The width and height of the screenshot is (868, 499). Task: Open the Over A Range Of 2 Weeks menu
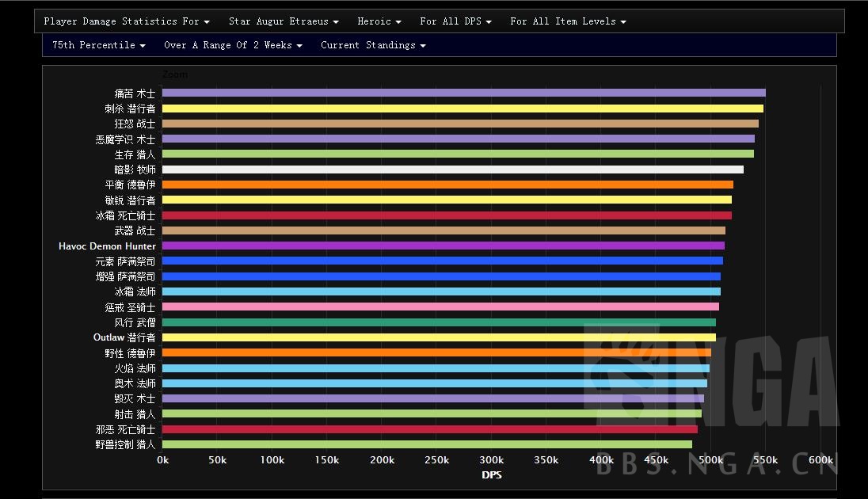[x=233, y=45]
